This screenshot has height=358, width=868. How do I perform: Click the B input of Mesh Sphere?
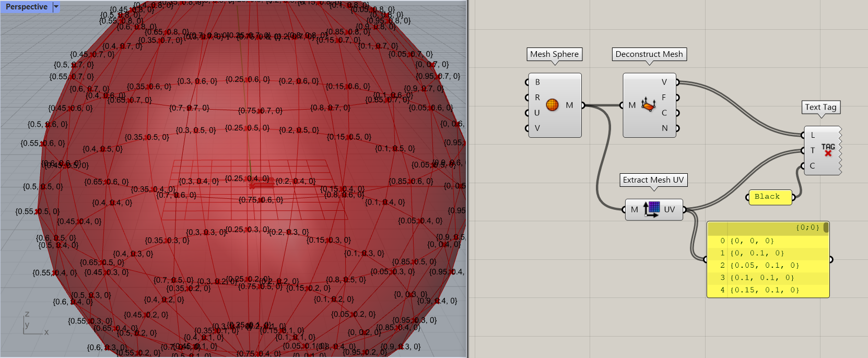pyautogui.click(x=537, y=82)
